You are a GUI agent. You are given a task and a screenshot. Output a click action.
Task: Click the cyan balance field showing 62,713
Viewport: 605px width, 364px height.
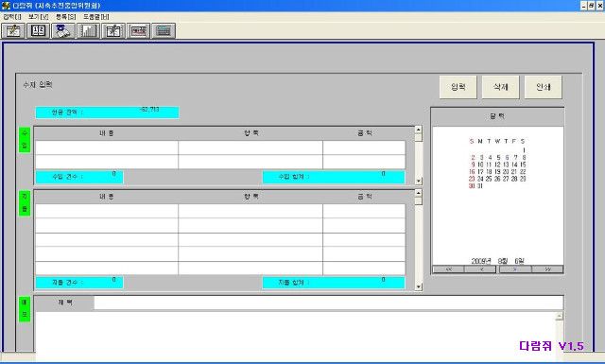(107, 113)
